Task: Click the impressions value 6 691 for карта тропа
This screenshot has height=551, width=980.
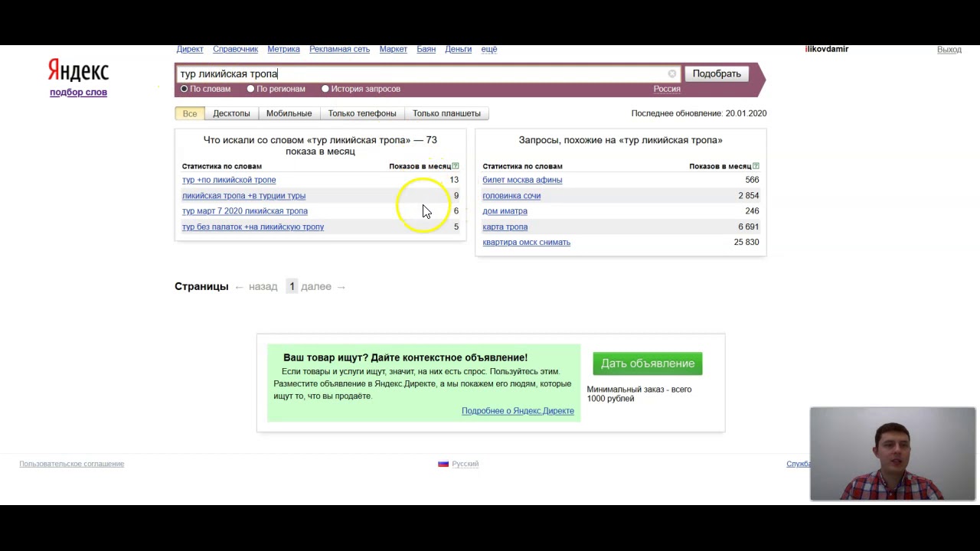Action: pyautogui.click(x=749, y=227)
